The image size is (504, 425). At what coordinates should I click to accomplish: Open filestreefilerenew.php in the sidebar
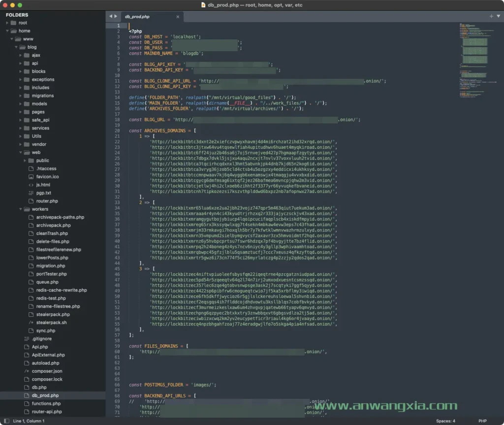(59, 250)
